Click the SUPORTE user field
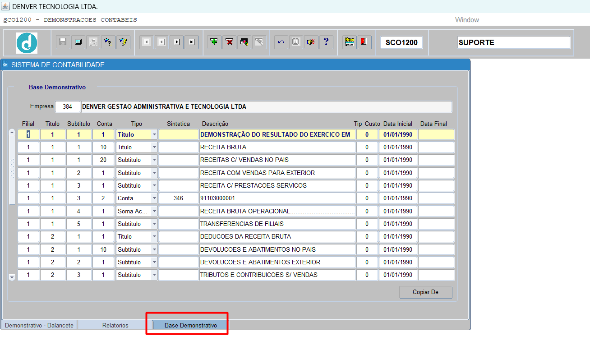 [514, 42]
